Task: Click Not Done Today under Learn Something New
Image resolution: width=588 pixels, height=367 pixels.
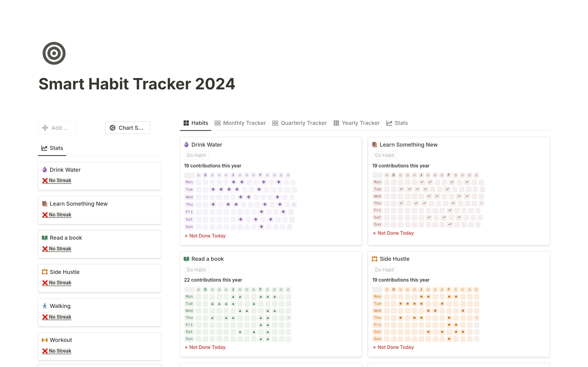Action: point(395,233)
